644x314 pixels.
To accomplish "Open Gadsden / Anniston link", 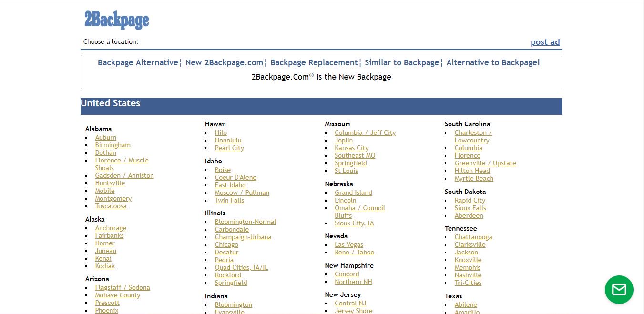I will (x=124, y=175).
